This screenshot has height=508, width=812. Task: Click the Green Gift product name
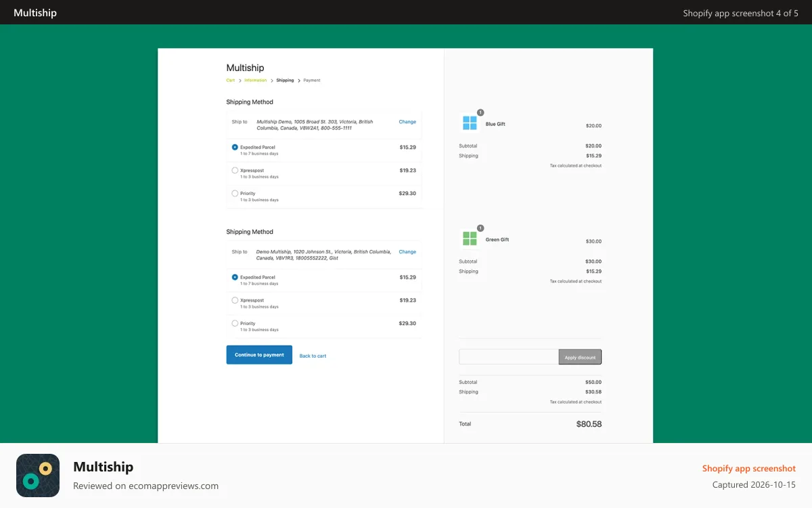pos(497,240)
